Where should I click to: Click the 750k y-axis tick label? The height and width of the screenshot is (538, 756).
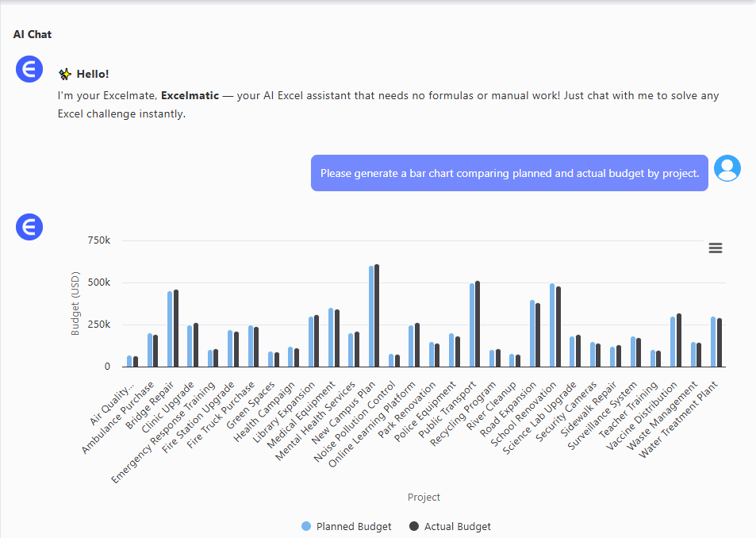coord(99,240)
